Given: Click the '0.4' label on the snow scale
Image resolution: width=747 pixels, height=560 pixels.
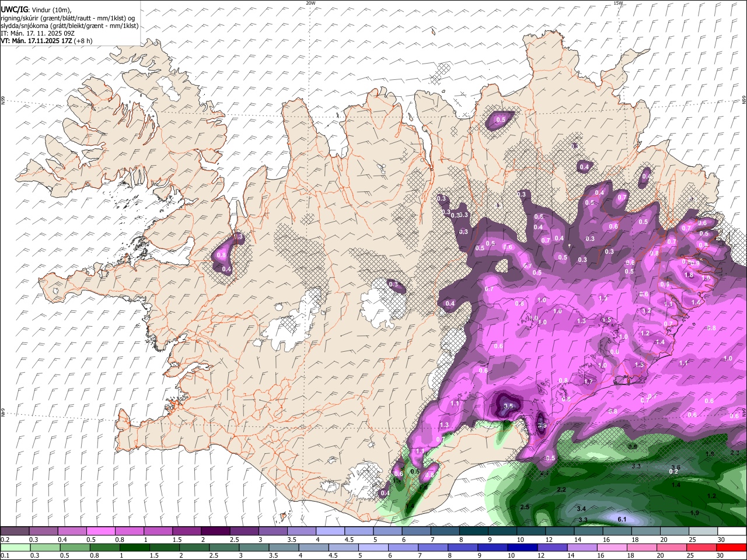Looking at the screenshot, I should [x=62, y=540].
